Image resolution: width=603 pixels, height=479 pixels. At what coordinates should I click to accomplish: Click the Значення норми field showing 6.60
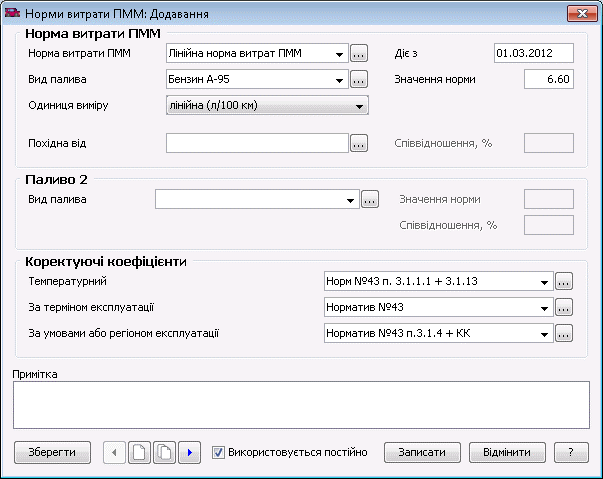[x=549, y=79]
